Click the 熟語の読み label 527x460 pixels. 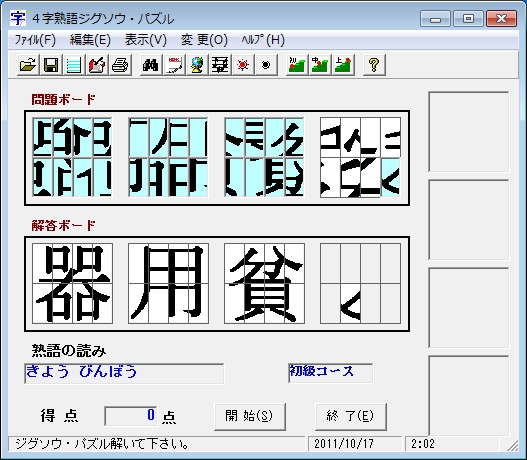(69, 351)
